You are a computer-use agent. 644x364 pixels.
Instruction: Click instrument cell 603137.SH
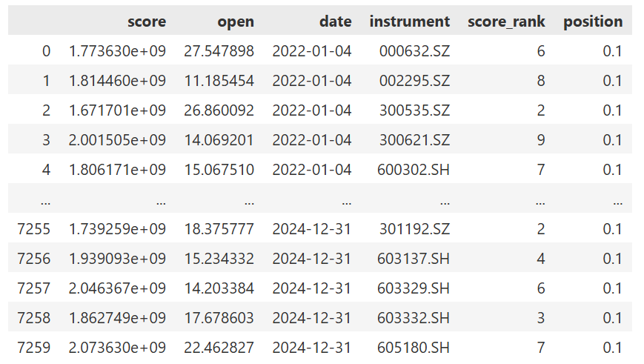[414, 259]
